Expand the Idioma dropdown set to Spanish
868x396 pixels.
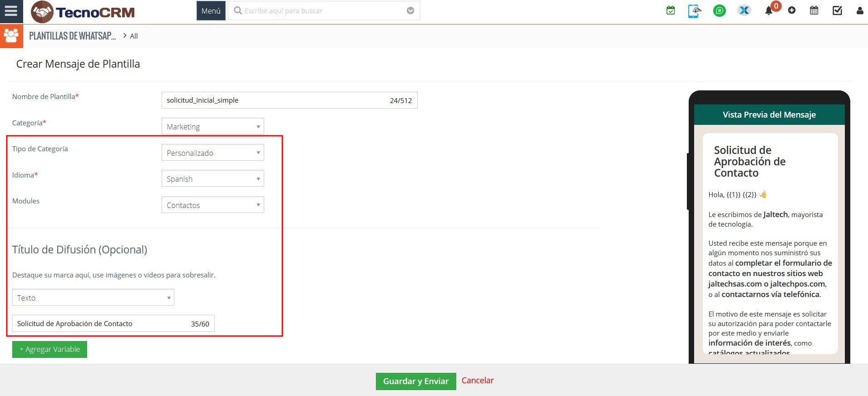pos(212,178)
